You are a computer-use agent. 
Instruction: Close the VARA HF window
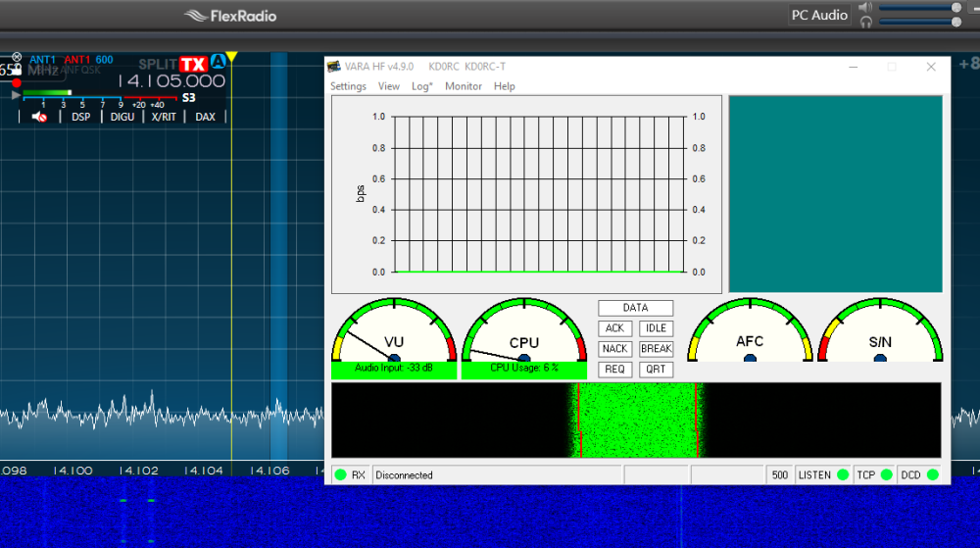pyautogui.click(x=931, y=67)
